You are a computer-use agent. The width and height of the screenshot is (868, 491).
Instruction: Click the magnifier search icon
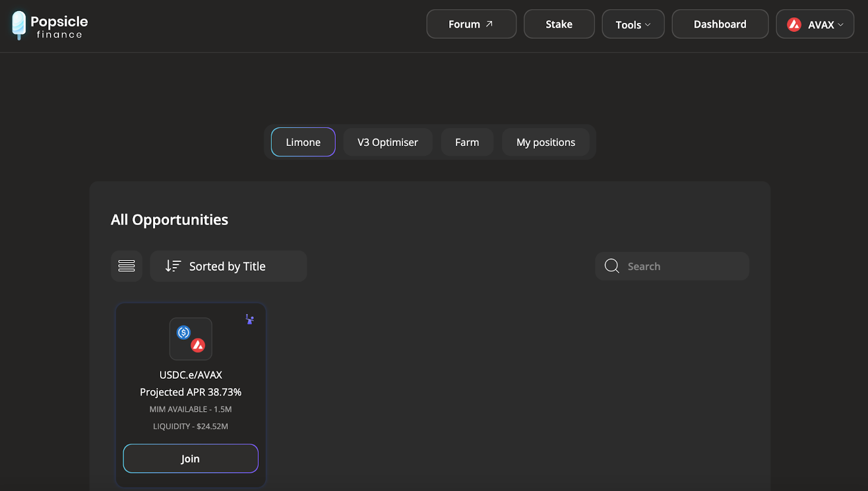[612, 266]
